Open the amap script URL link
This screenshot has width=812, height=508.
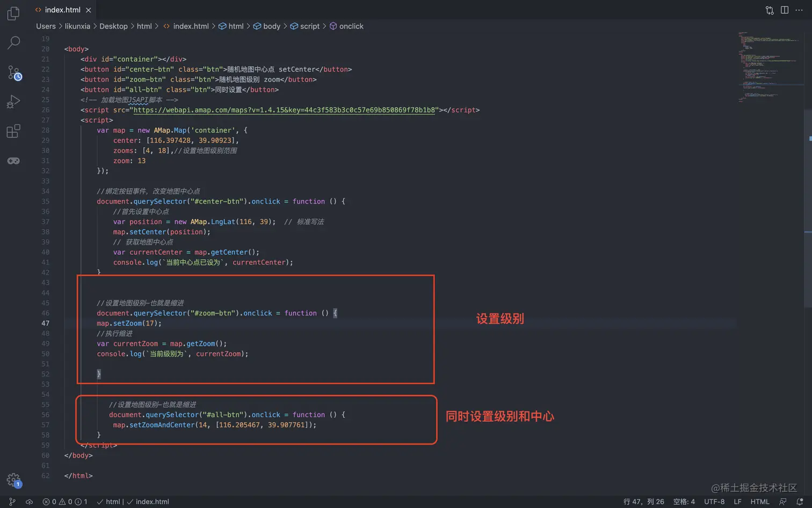pyautogui.click(x=284, y=110)
